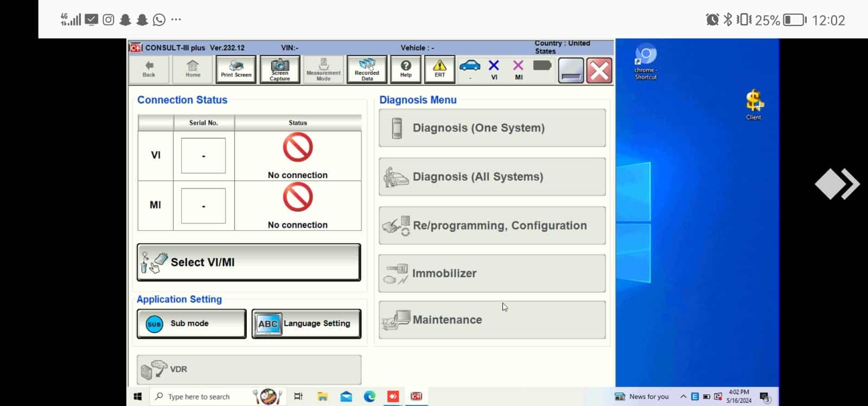Open the Maintenance menu
Screen dimensions: 868x406
(x=492, y=320)
